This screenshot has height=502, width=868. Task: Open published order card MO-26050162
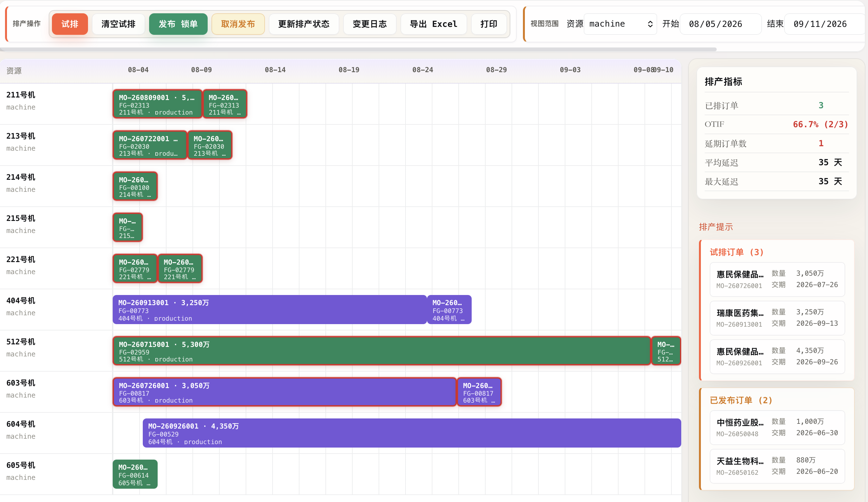[777, 466]
